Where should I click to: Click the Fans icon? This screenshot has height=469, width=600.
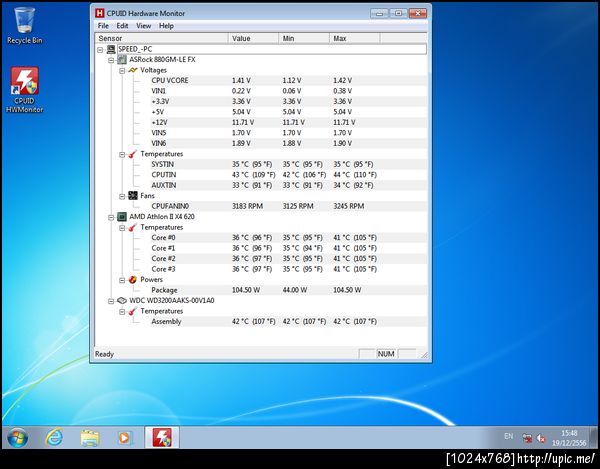pos(133,195)
